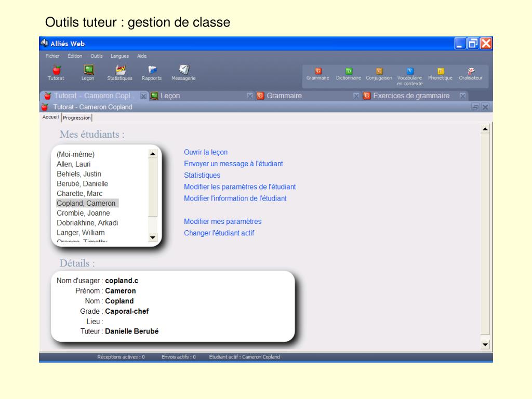532x399 pixels.
Task: Close the Grammaire document tab
Action: (356, 96)
